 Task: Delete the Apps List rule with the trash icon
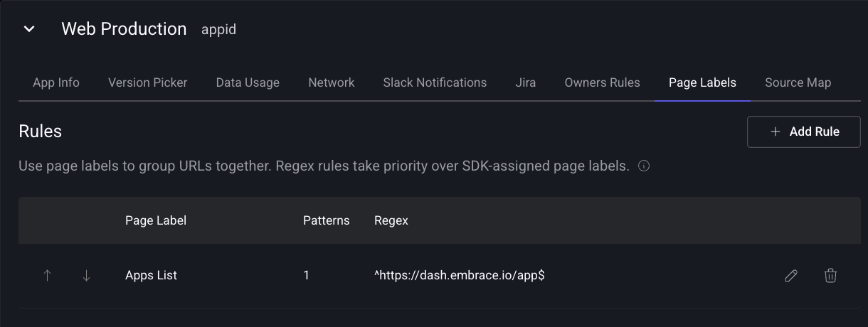[x=830, y=276]
